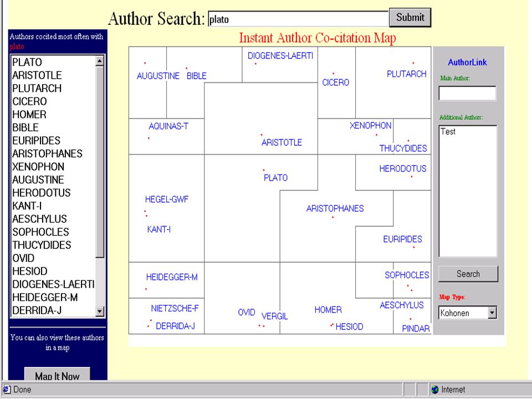Click the Internet zone globe icon
Image resolution: width=532 pixels, height=399 pixels.
point(434,390)
